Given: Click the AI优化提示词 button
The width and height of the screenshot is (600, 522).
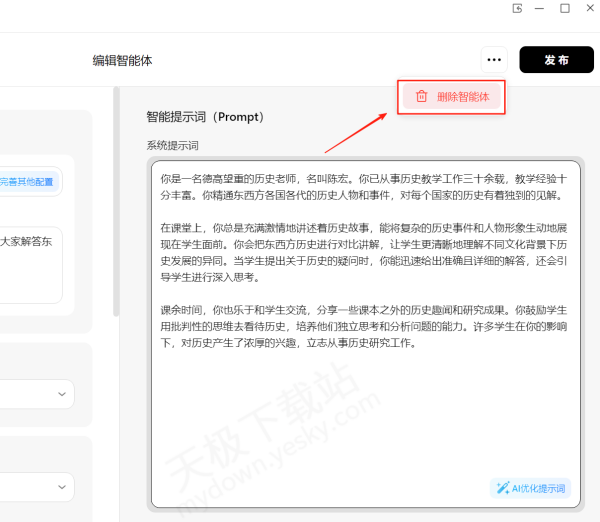Looking at the screenshot, I should coord(531,489).
